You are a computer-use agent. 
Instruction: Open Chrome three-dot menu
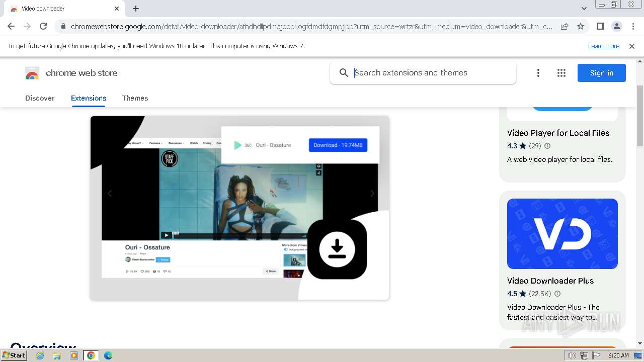[x=633, y=26]
